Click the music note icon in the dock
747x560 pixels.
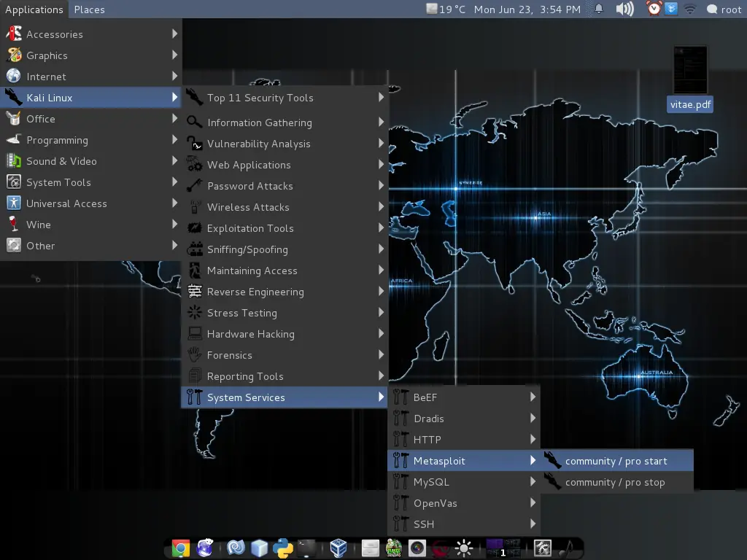tap(566, 548)
